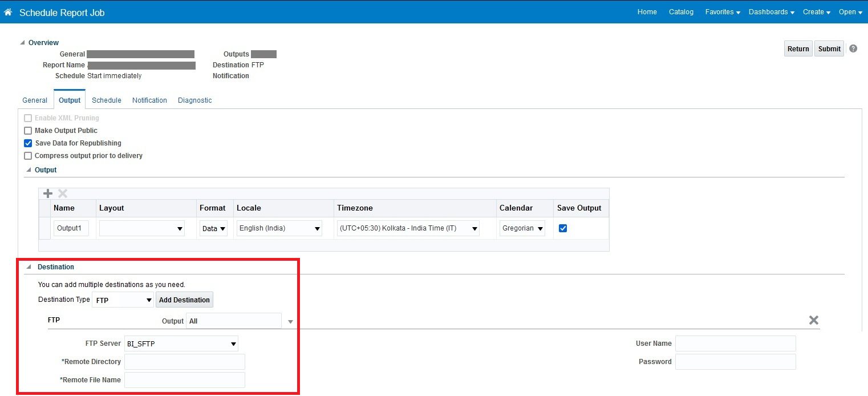Click the Return button
868x396 pixels.
[x=798, y=49]
